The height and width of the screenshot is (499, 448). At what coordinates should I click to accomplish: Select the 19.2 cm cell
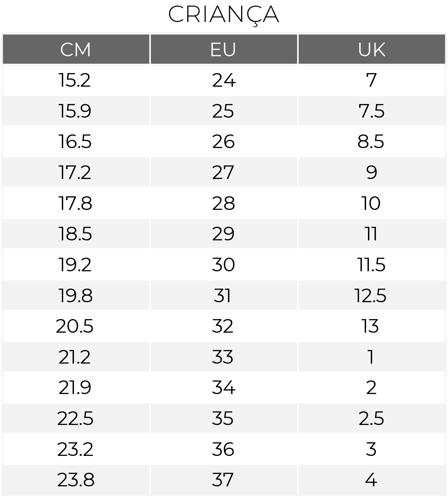click(76, 265)
